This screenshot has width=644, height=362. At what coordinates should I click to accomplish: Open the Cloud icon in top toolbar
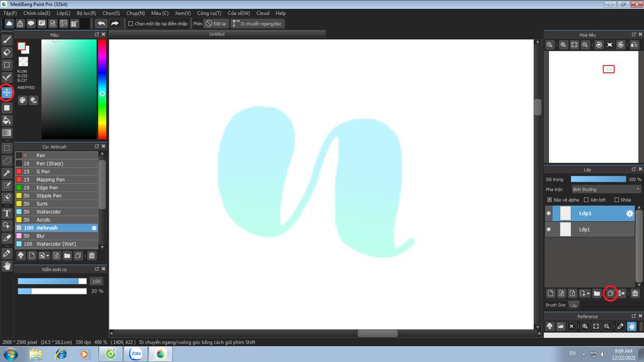[9, 23]
